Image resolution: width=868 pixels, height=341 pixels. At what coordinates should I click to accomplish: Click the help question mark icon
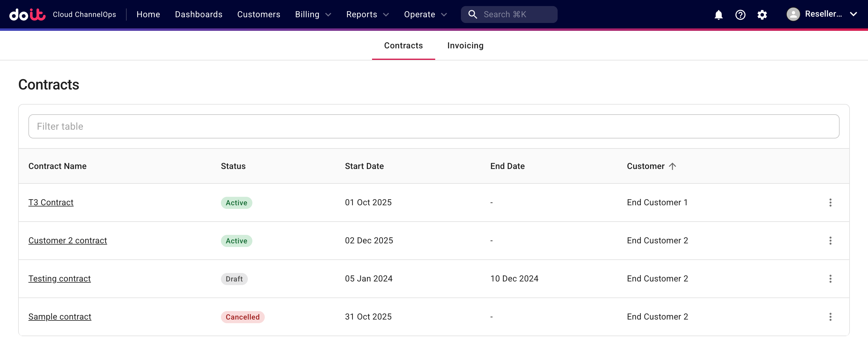tap(740, 15)
